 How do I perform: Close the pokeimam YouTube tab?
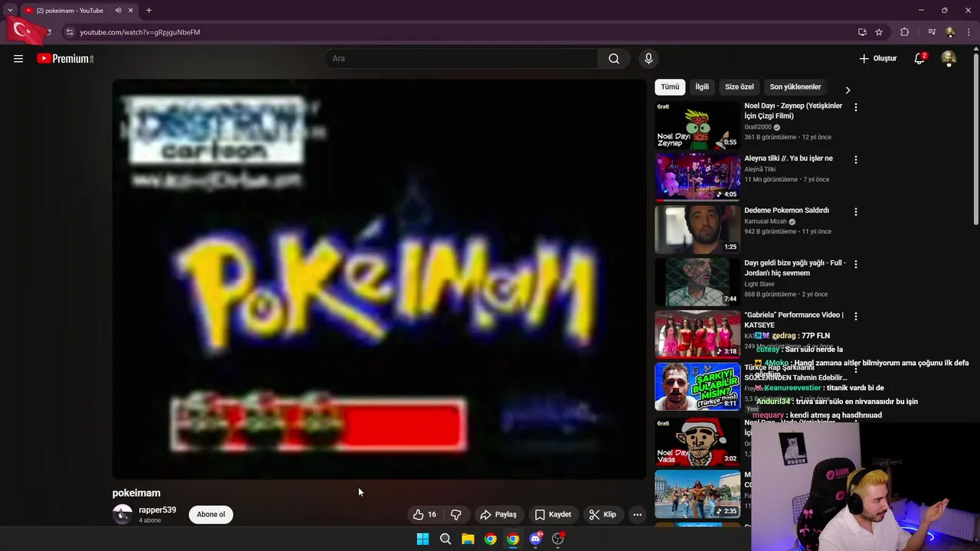131,11
